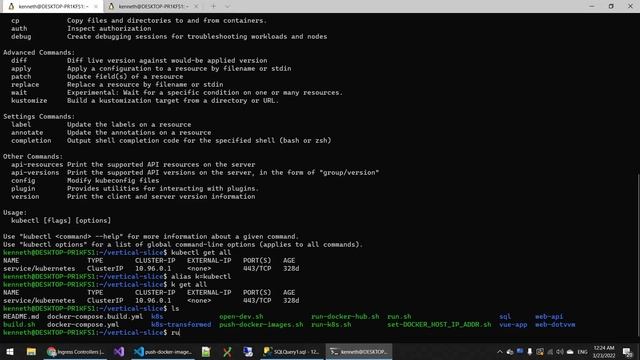
Task: Click the terminal app button in taskbar
Action: coord(359,351)
